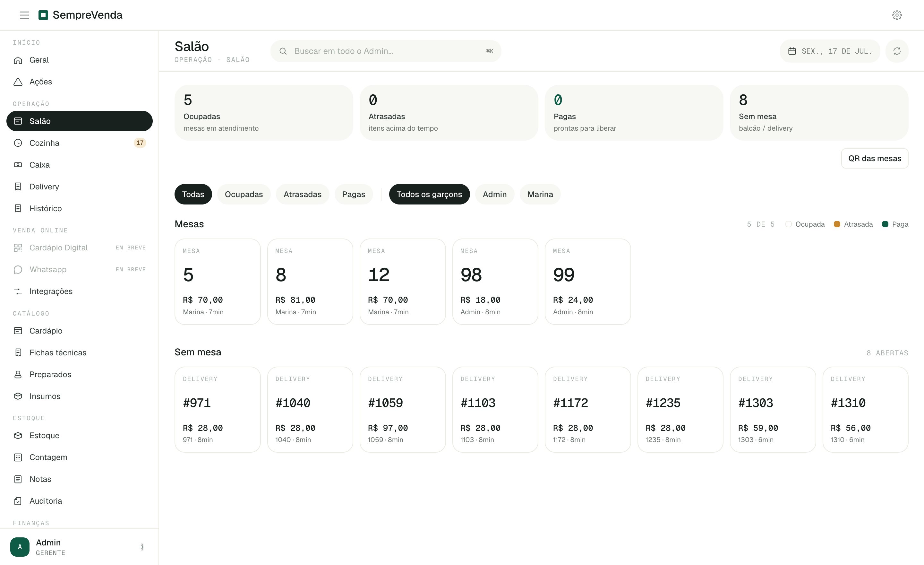Click the Paga green legend dot

click(x=885, y=224)
